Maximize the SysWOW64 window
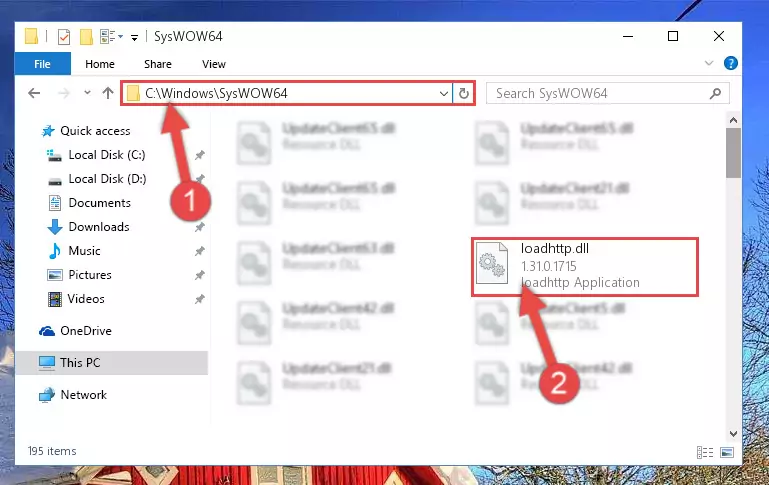The height and width of the screenshot is (485, 769). (673, 36)
